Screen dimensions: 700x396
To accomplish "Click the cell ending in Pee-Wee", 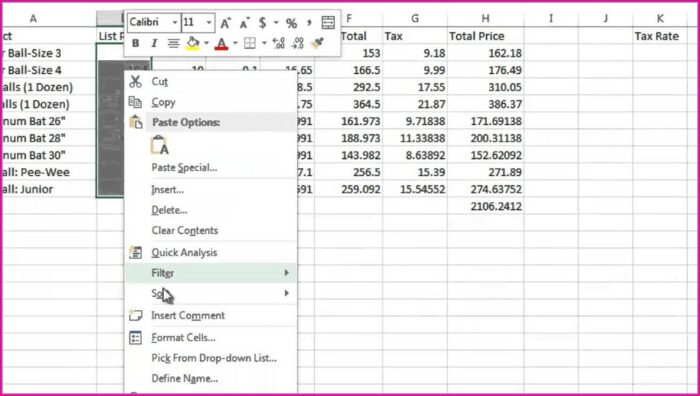I will [49, 172].
